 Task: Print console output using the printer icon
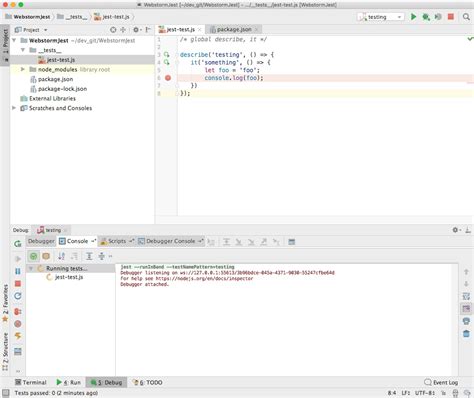466,321
